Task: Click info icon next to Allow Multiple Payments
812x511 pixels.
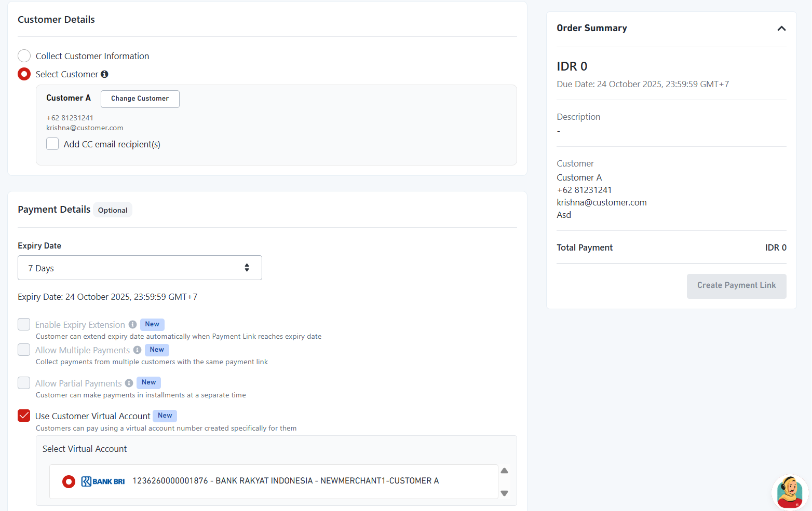Action: [137, 350]
